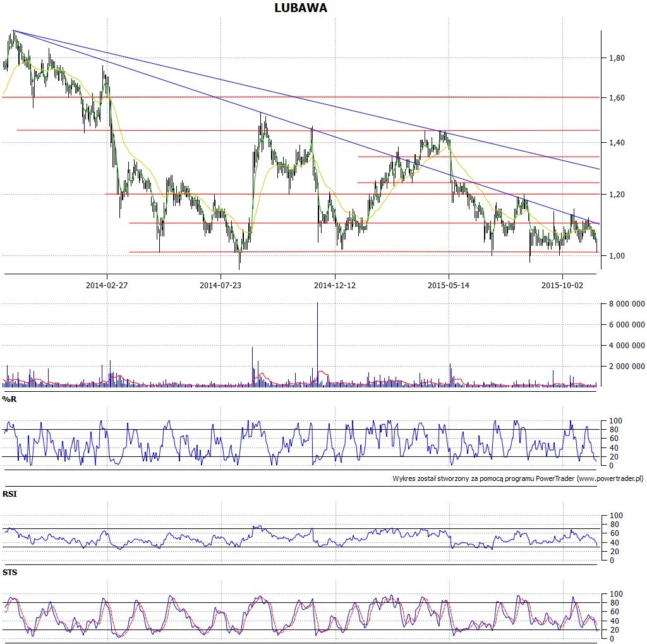647x644 pixels.
Task: Click the STS indicator heading
Action: [x=10, y=573]
